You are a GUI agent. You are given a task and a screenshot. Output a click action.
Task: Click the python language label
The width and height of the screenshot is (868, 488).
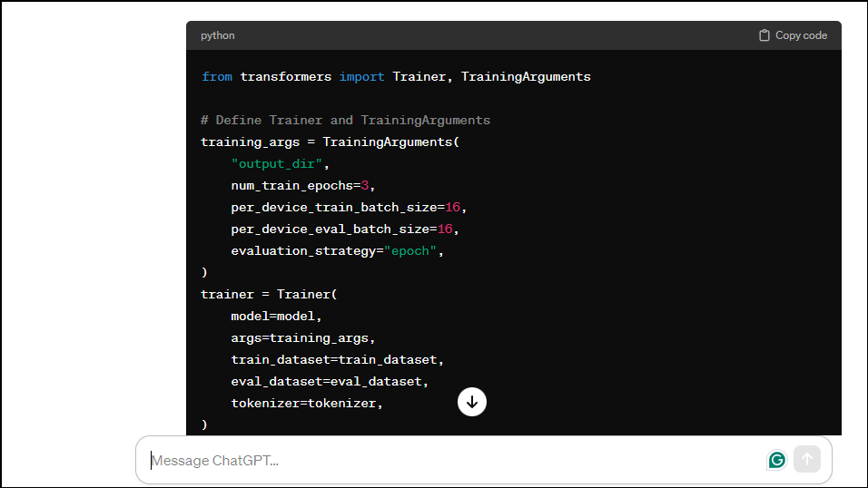[218, 35]
